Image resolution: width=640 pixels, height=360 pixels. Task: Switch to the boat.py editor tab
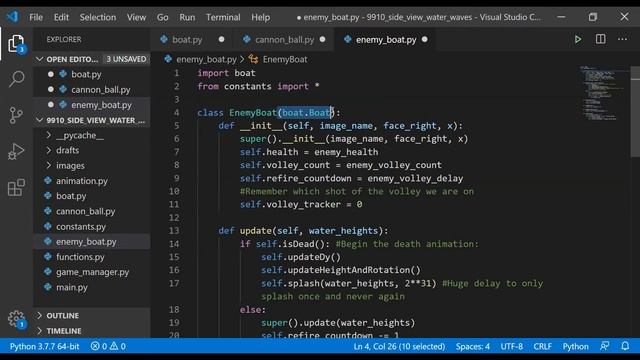pos(187,40)
